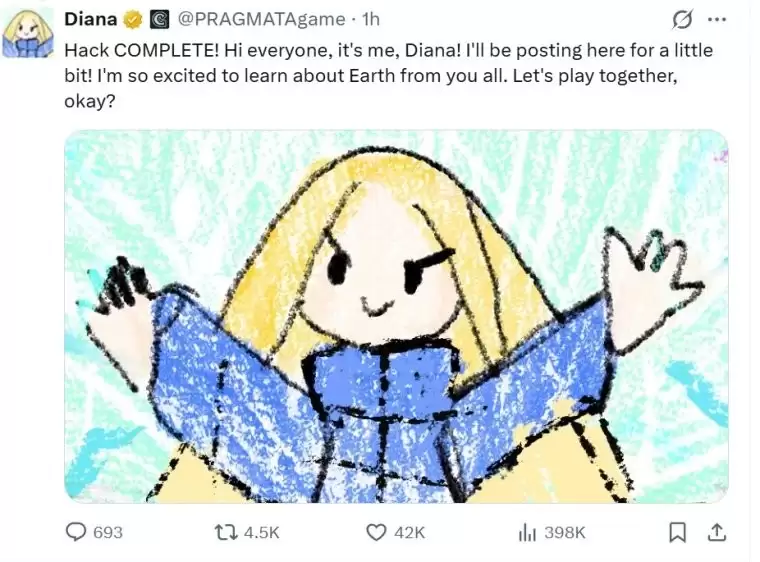Bookmark this post

click(x=677, y=532)
